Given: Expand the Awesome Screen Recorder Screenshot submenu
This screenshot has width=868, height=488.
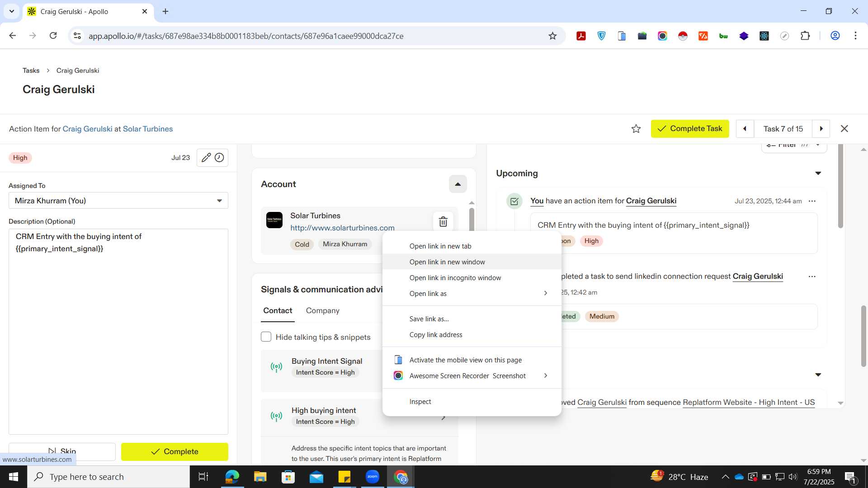Looking at the screenshot, I should (x=472, y=376).
